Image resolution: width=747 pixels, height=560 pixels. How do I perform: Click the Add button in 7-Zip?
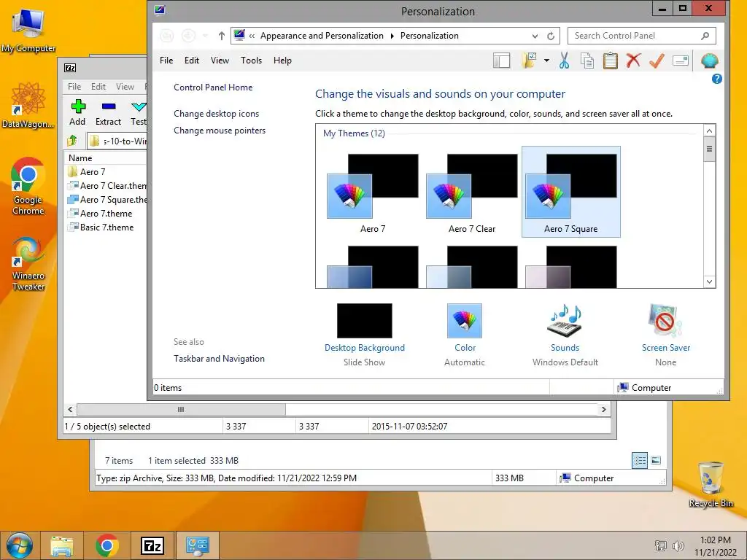[x=77, y=113]
